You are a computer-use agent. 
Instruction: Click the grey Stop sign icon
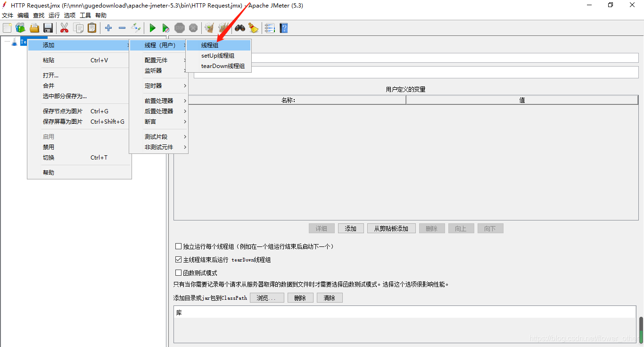pyautogui.click(x=180, y=28)
